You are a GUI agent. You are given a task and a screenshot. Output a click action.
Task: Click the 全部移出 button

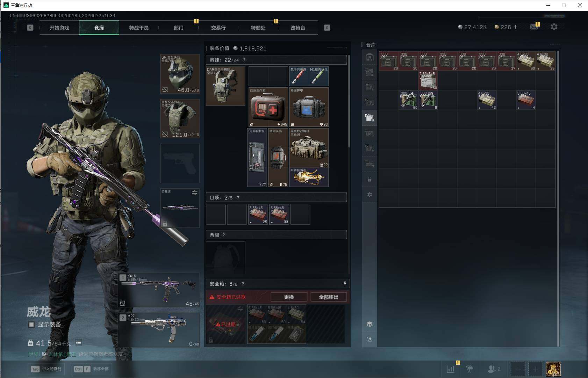329,297
